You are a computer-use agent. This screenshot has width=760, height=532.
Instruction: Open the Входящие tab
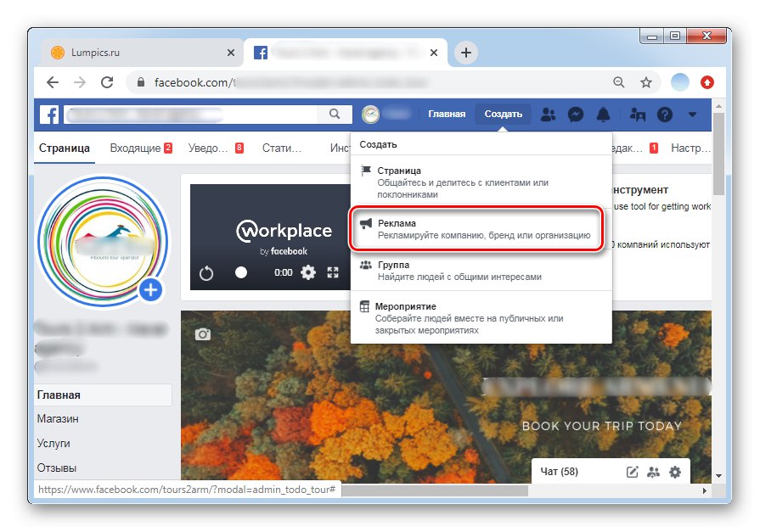click(141, 148)
